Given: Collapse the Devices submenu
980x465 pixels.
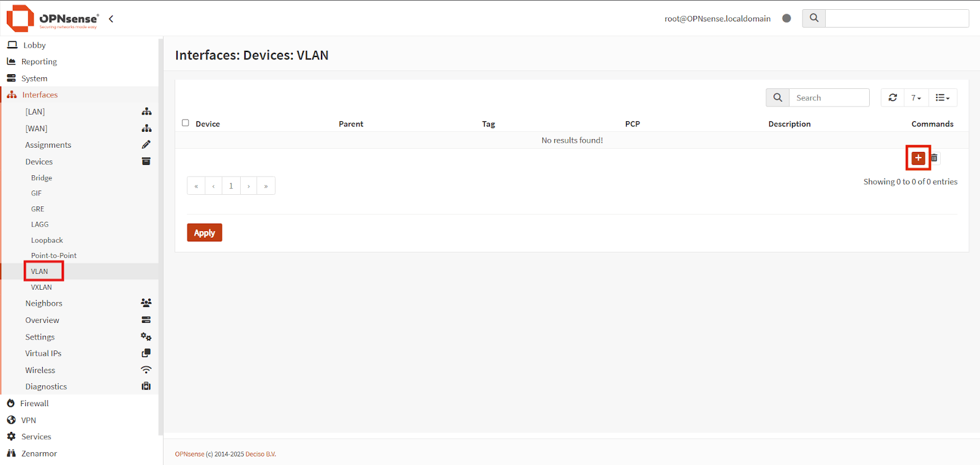Looking at the screenshot, I should (39, 162).
